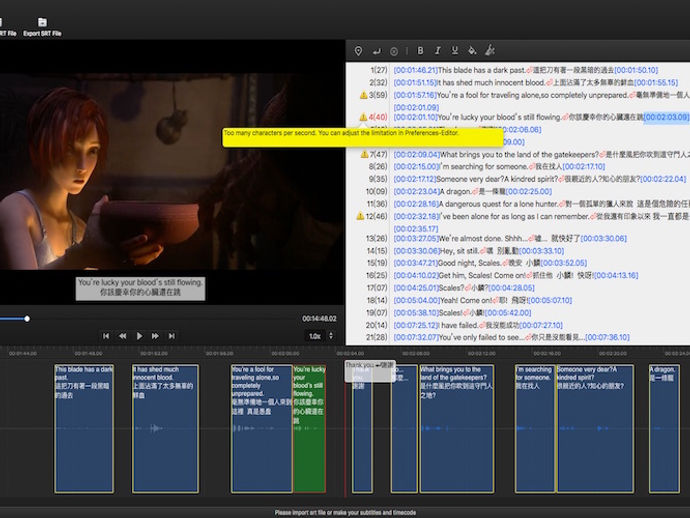Click line number 19(07) in subtitle list
The width and height of the screenshot is (690, 518).
[377, 313]
